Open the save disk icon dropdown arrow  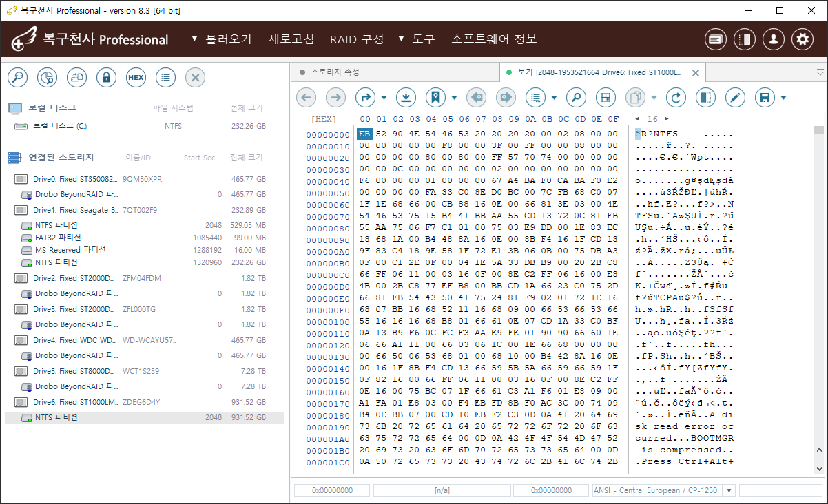tap(783, 98)
